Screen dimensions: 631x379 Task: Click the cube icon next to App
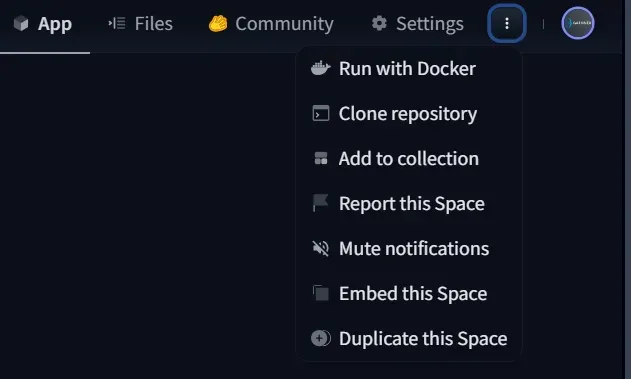(21, 23)
